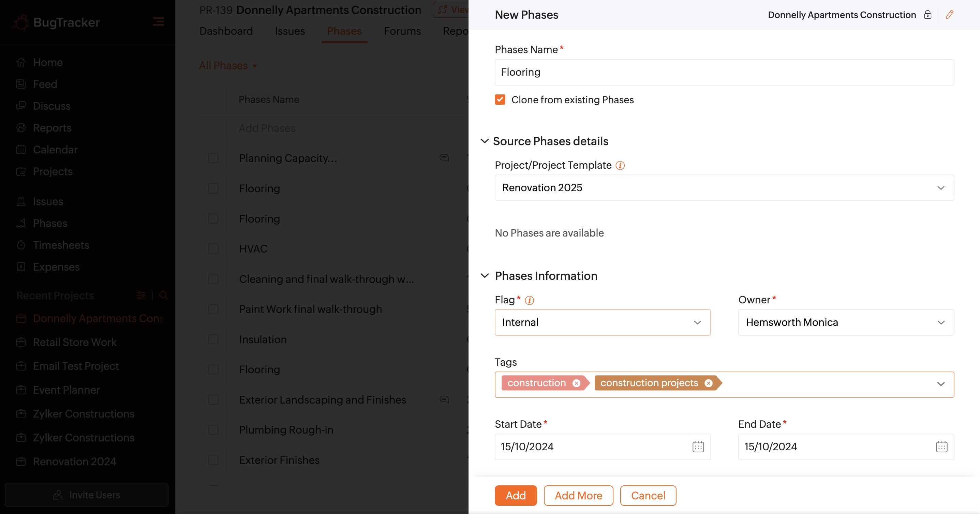Open the Renovation 2025 template dropdown
The image size is (980, 514).
(724, 187)
